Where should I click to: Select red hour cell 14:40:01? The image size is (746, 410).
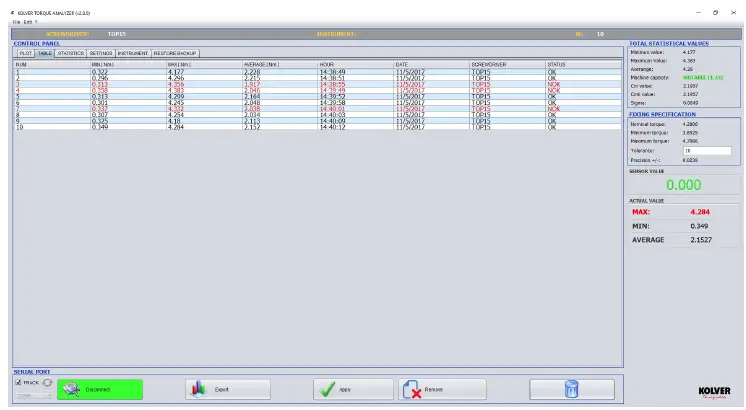(356, 109)
